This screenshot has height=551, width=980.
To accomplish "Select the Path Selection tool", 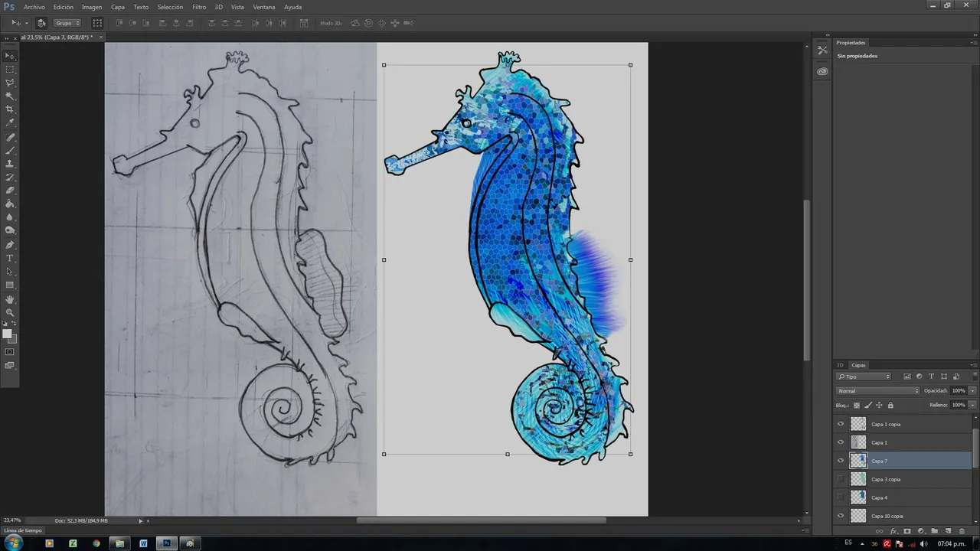I will [10, 272].
